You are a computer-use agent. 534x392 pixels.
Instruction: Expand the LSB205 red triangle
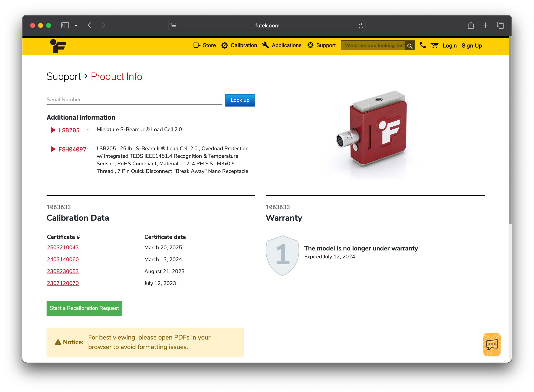(53, 130)
